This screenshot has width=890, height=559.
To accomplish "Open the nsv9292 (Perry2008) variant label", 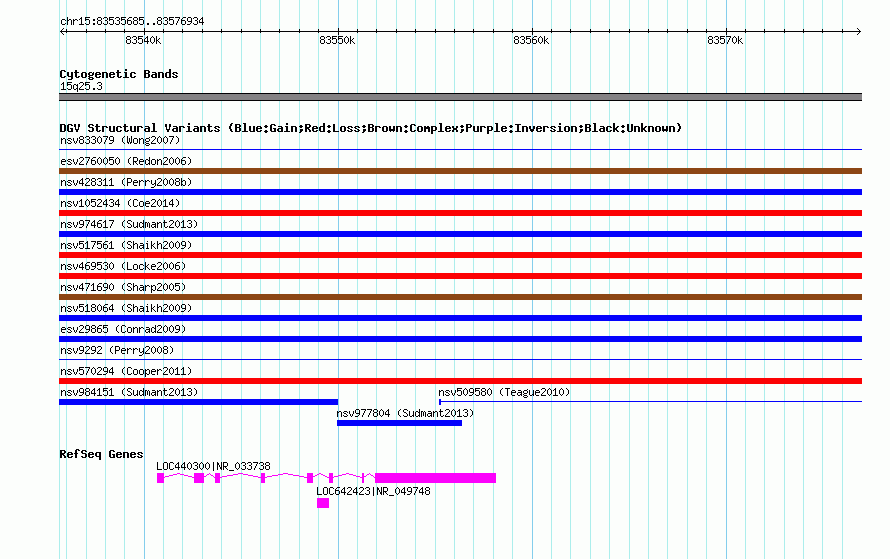I will [117, 350].
